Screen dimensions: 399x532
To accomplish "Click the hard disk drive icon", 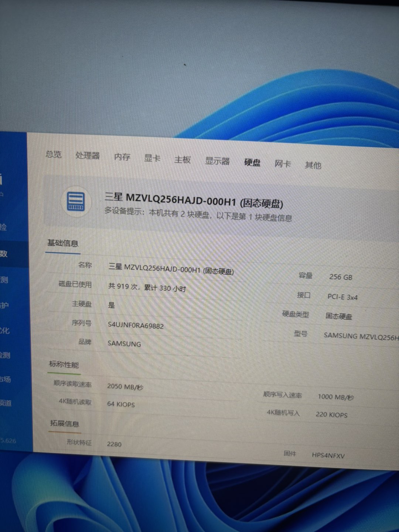I will (x=76, y=202).
